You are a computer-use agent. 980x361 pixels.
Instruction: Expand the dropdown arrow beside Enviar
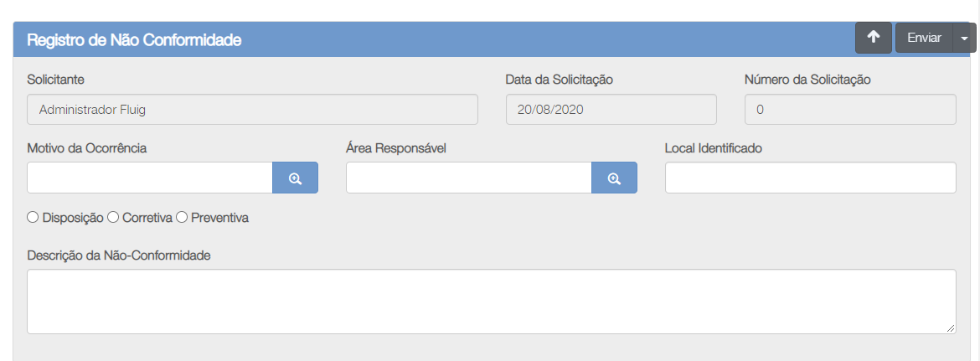click(x=964, y=38)
